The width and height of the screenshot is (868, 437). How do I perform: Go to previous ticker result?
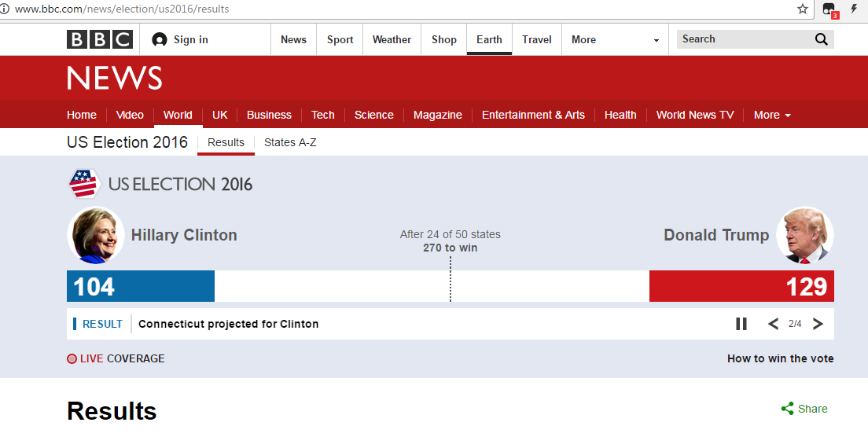tap(774, 324)
